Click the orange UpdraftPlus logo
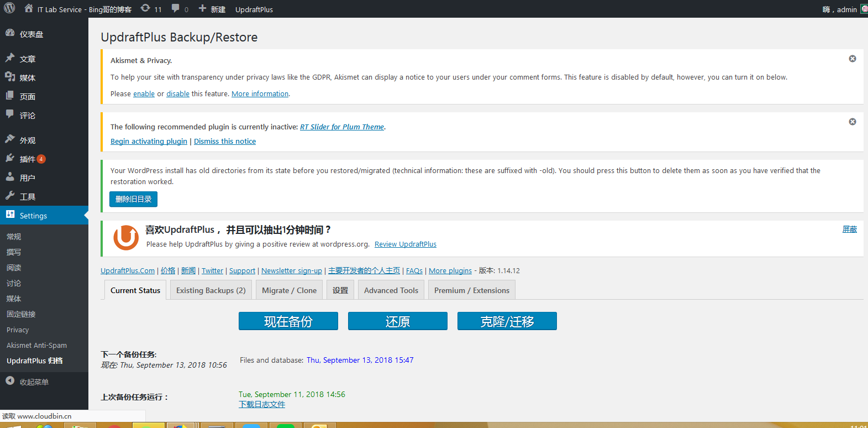Image resolution: width=868 pixels, height=428 pixels. pos(126,237)
